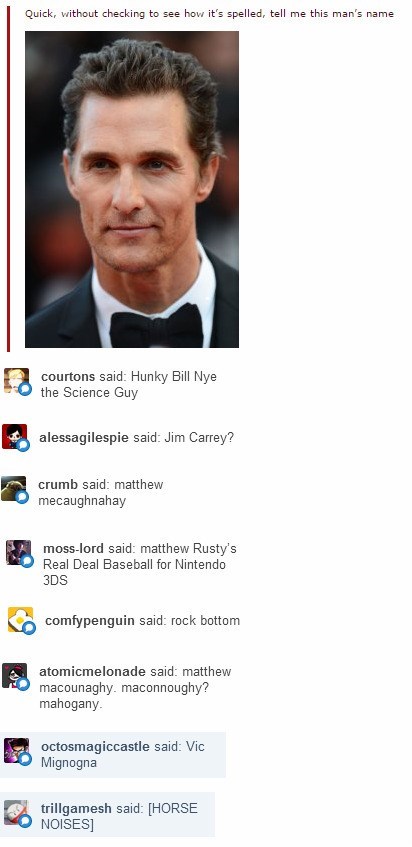412x847 pixels.
Task: Visit the crumb blog link
Action: 58,485
